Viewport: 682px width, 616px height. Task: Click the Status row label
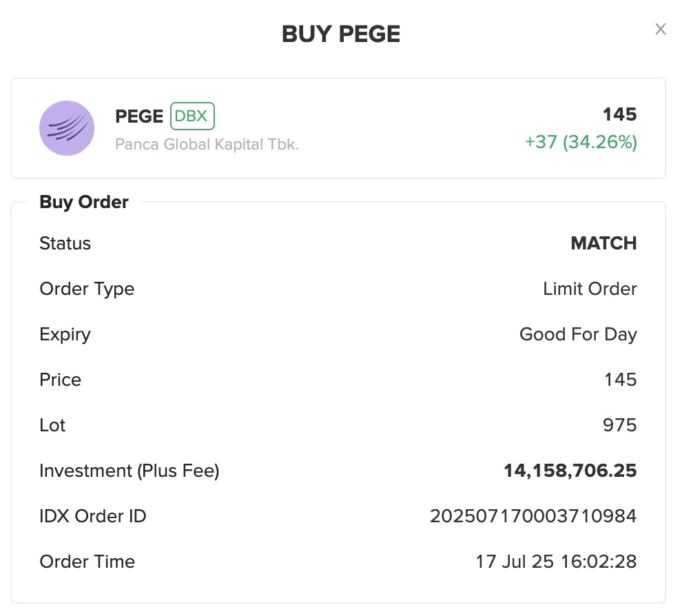click(65, 243)
